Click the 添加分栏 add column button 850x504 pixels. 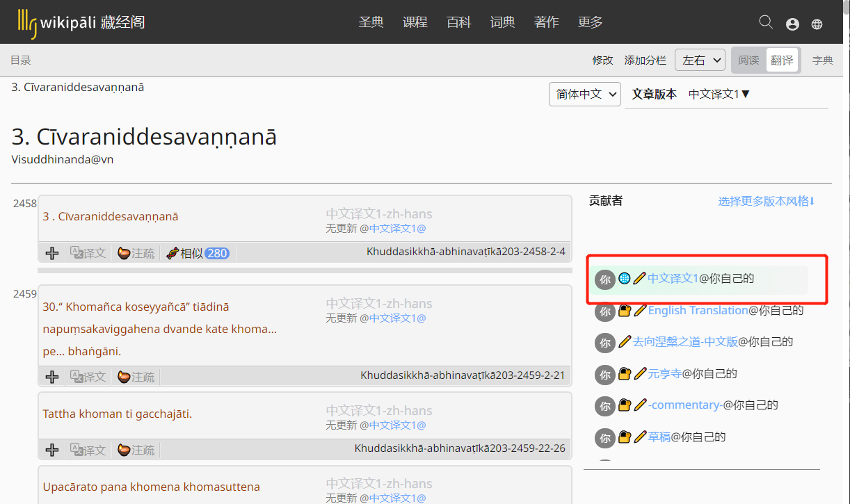pos(645,60)
